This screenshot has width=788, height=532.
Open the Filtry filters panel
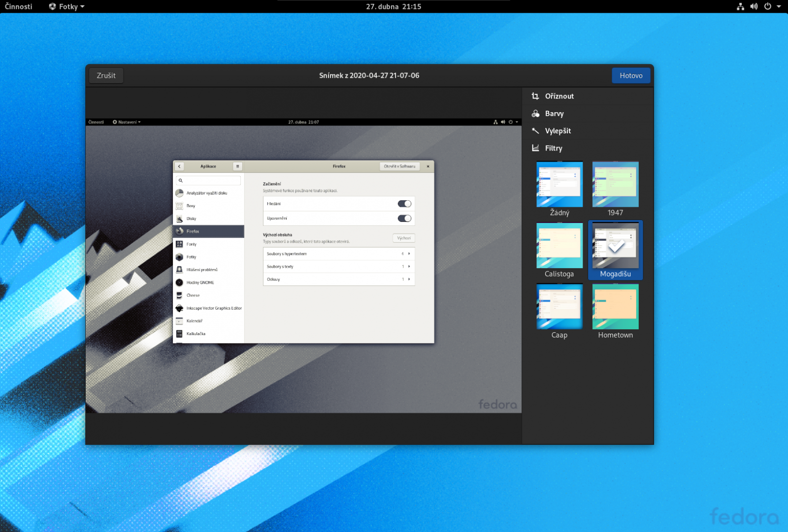pos(554,148)
